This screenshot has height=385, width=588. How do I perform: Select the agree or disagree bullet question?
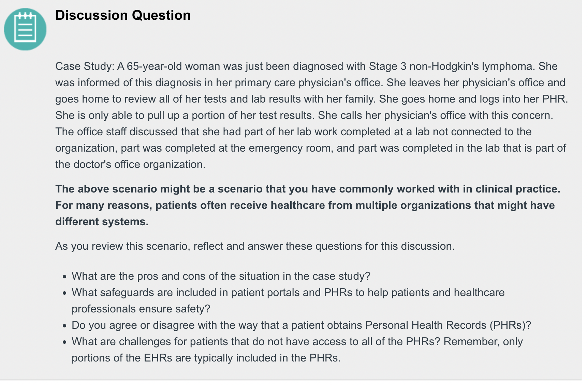coord(302,325)
